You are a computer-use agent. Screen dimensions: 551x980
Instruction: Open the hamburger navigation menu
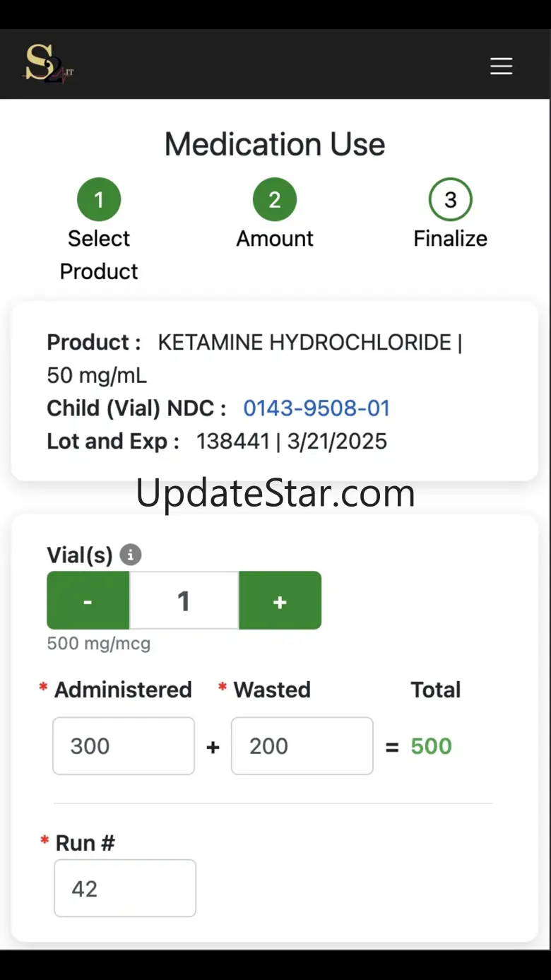(502, 66)
